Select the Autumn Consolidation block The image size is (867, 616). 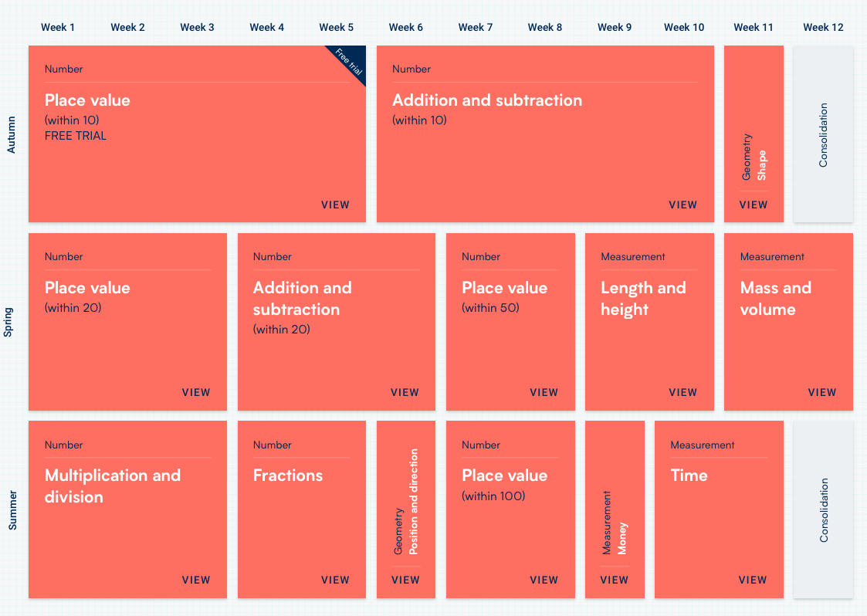click(x=823, y=134)
